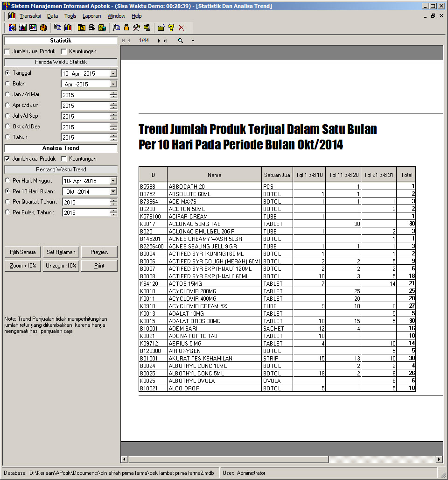The image size is (448, 480).
Task: Select the Tanggal radio button
Action: click(7, 73)
